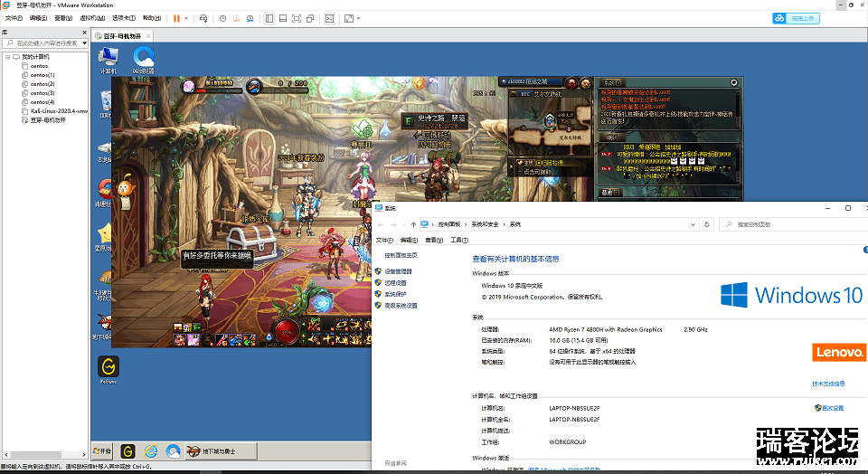Open System window 文件(F) menu
Image resolution: width=868 pixels, height=474 pixels.
[x=384, y=241]
